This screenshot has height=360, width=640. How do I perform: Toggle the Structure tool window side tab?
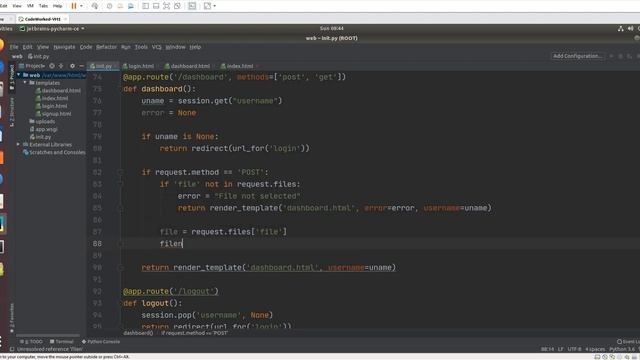(x=12, y=111)
